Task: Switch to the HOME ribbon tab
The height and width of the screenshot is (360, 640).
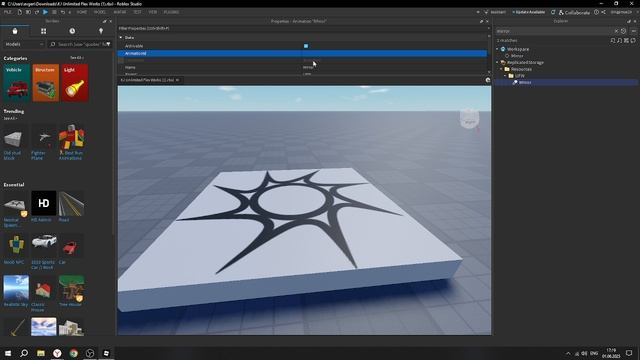Action: click(x=82, y=12)
